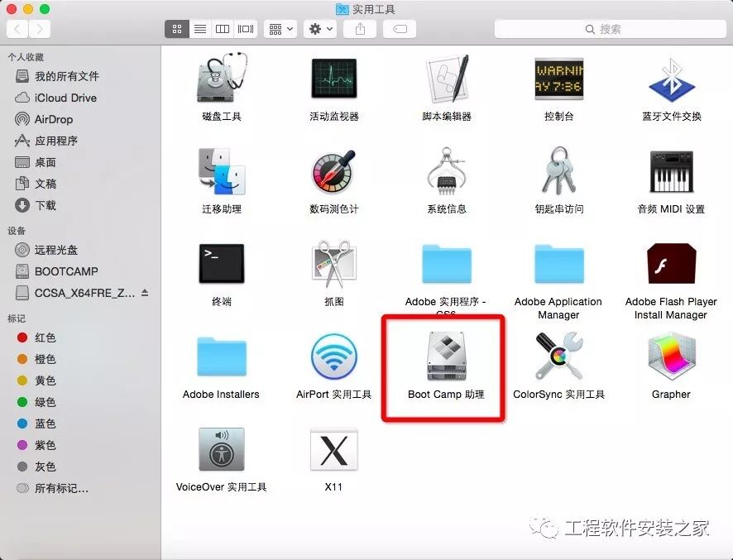Switch to Cover Flow view

246,29
